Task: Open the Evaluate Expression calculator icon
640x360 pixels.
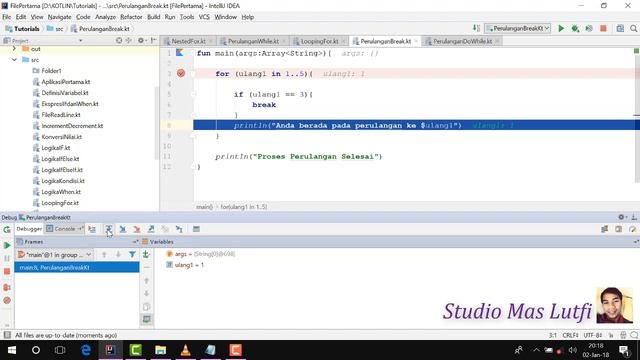Action: (196, 229)
